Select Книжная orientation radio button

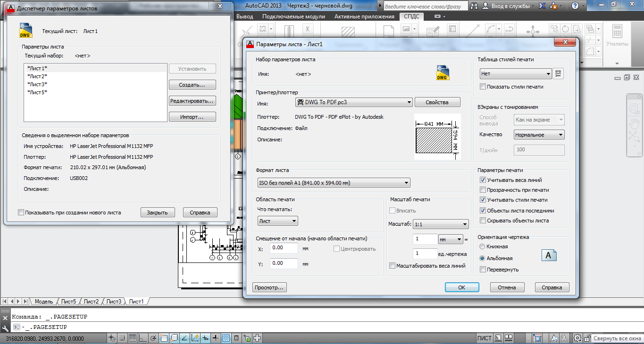pyautogui.click(x=482, y=246)
